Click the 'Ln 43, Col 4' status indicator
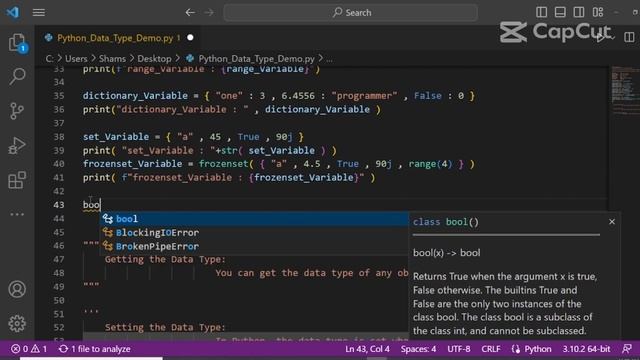Screen dimensions: 640x360 coord(367,349)
